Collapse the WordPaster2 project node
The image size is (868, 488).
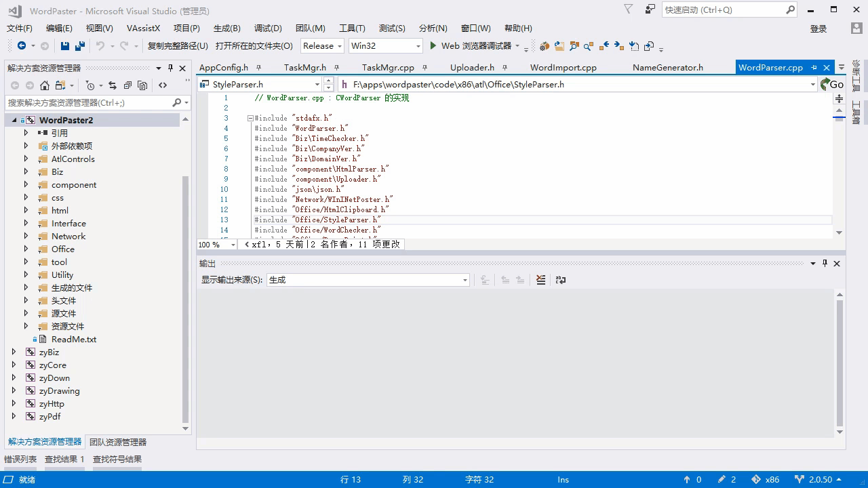14,120
